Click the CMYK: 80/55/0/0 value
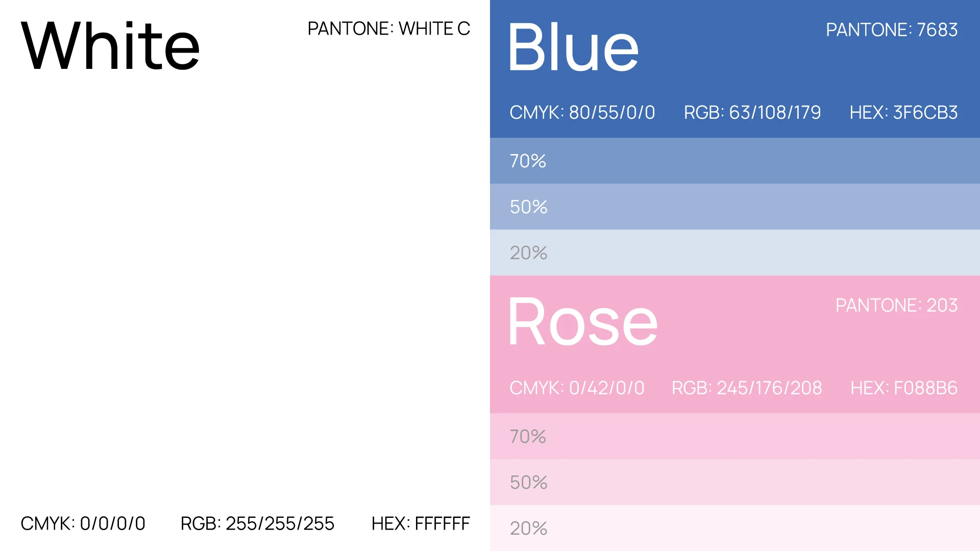 point(582,113)
